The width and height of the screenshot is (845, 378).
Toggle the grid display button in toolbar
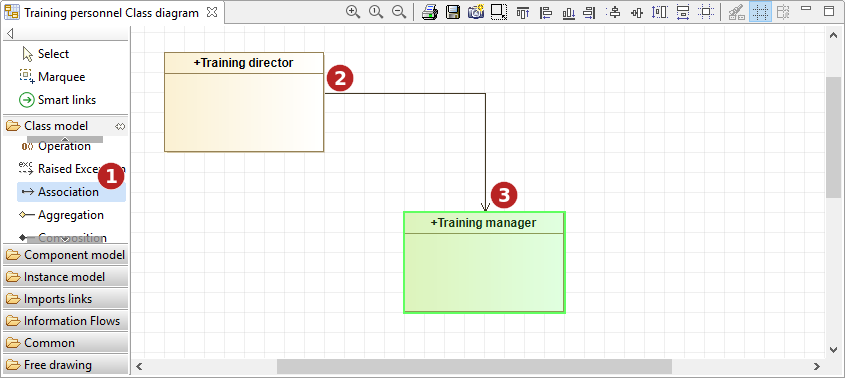click(760, 12)
